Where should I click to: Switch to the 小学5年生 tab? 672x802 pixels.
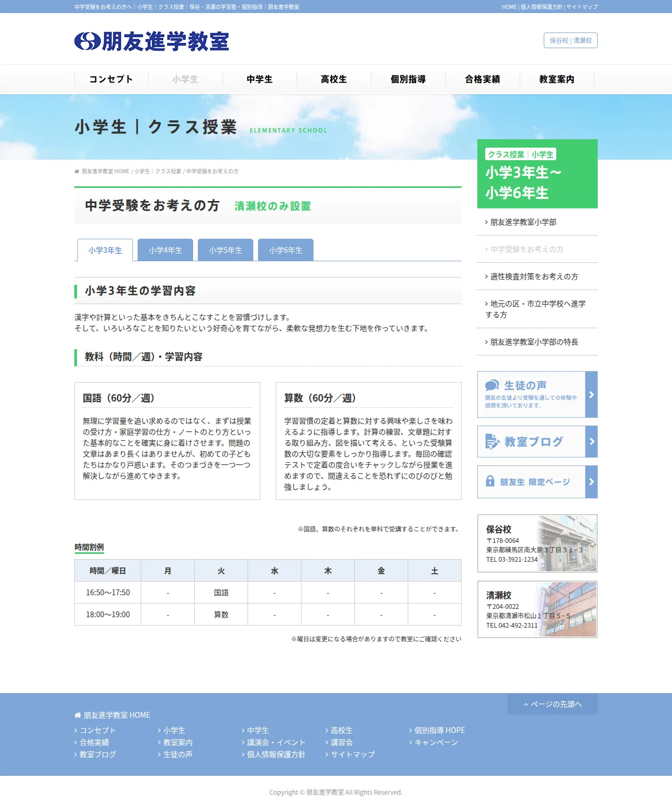point(226,250)
